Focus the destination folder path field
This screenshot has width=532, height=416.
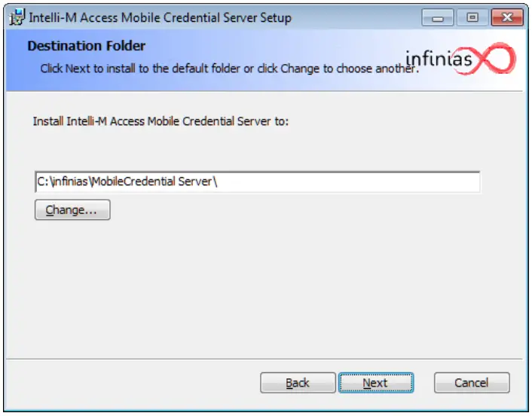click(258, 182)
